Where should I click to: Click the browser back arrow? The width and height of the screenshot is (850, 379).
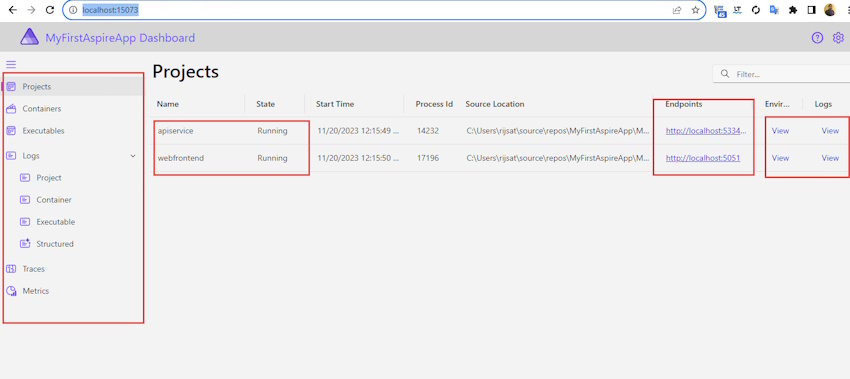pyautogui.click(x=12, y=10)
